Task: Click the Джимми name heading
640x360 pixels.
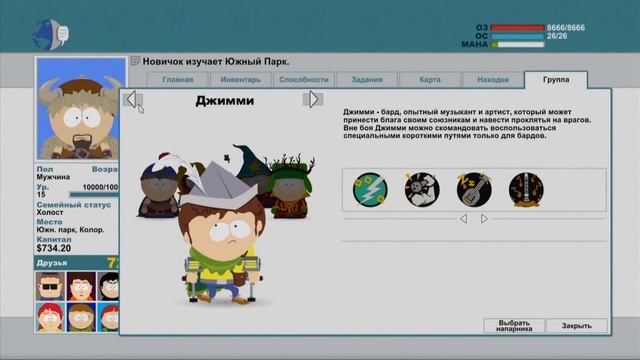Action: [x=224, y=100]
